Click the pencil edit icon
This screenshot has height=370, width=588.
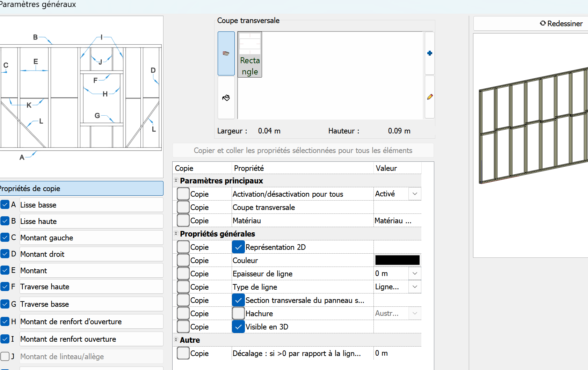coord(430,97)
